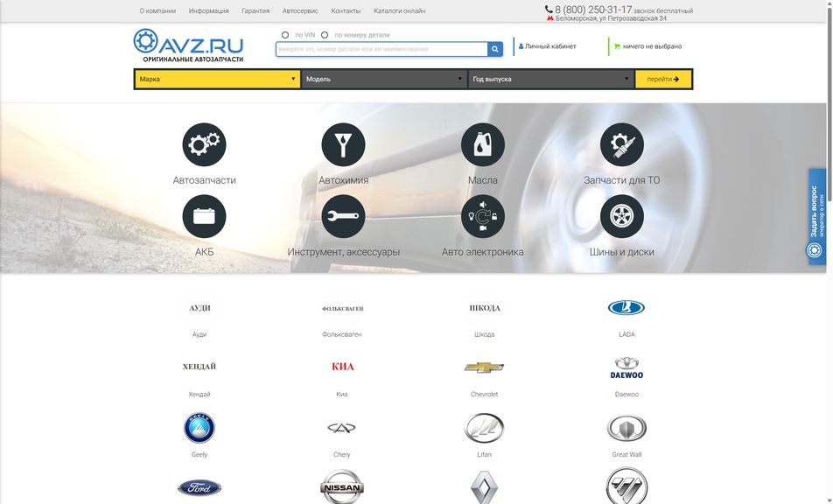
Task: Open the Контакты menu item
Action: click(346, 10)
